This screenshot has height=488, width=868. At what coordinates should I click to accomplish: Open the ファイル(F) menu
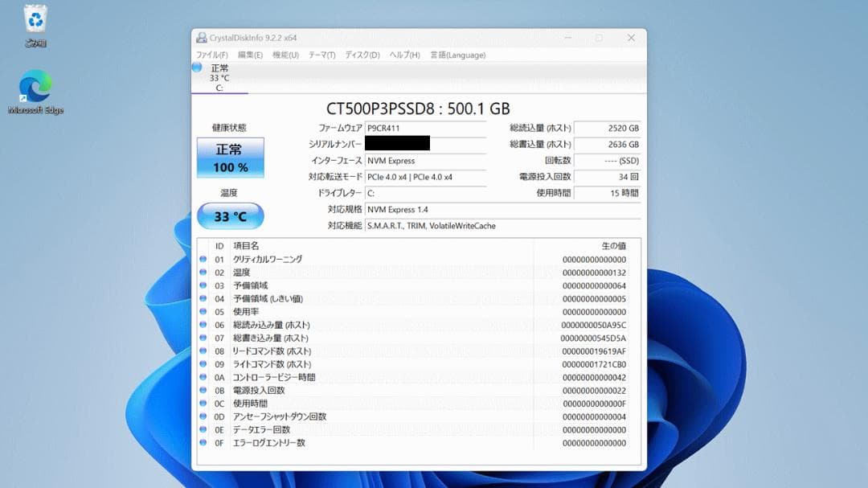212,55
